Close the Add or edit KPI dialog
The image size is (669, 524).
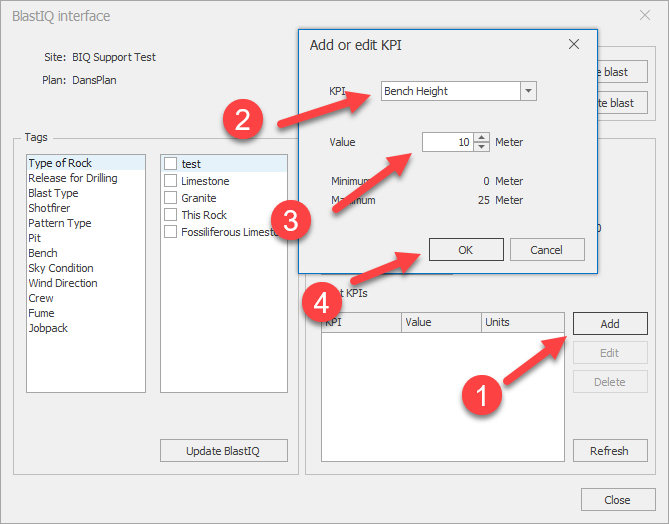pyautogui.click(x=574, y=44)
